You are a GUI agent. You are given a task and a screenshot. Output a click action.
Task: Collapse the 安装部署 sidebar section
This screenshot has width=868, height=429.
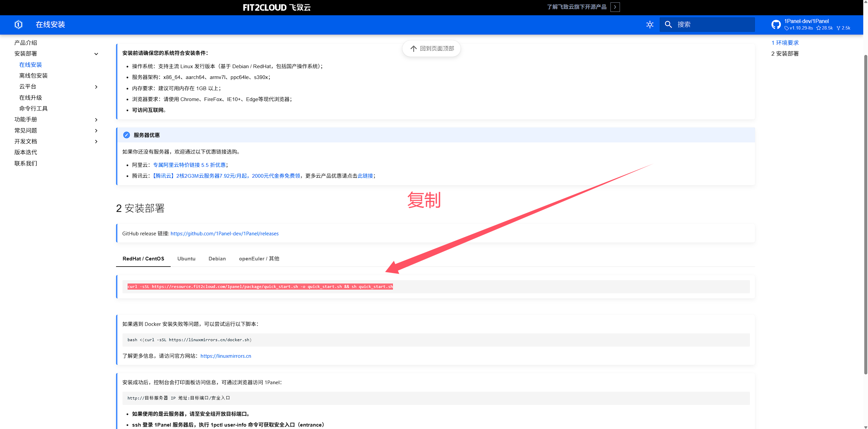point(96,54)
